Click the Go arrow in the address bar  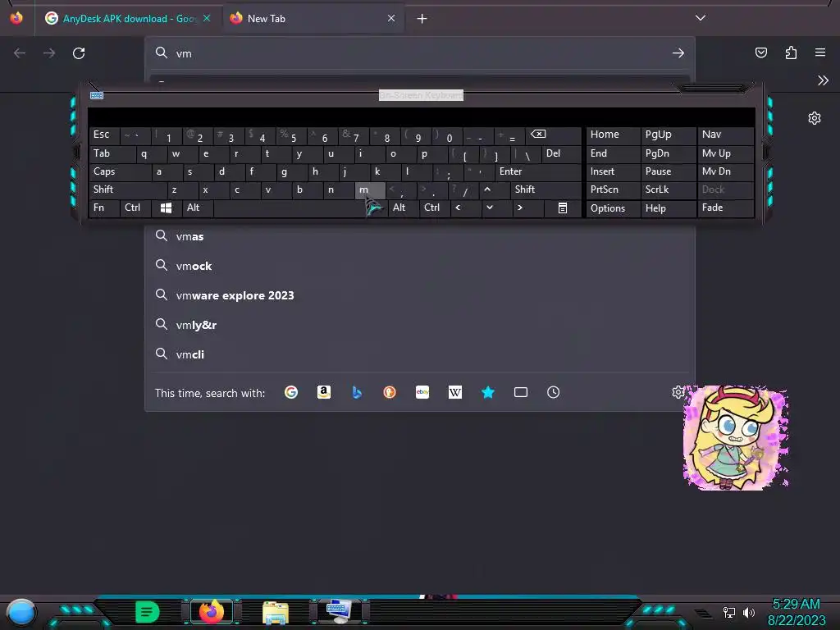pos(678,53)
